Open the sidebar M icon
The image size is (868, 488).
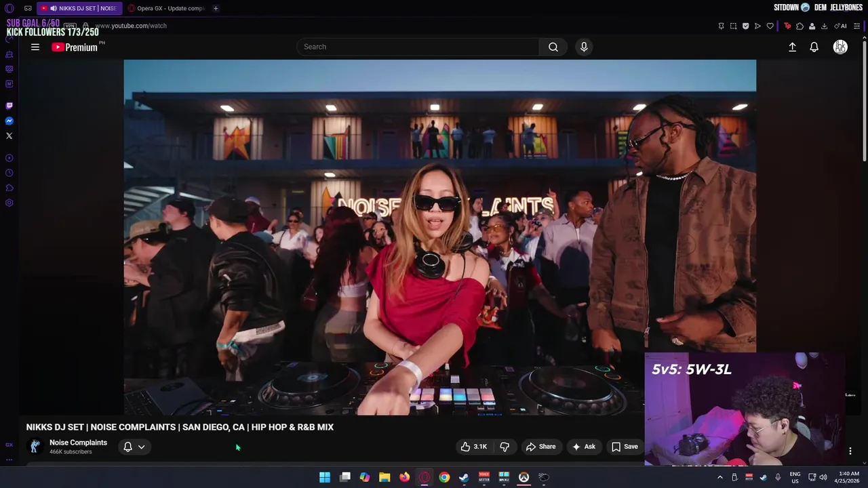[9, 84]
